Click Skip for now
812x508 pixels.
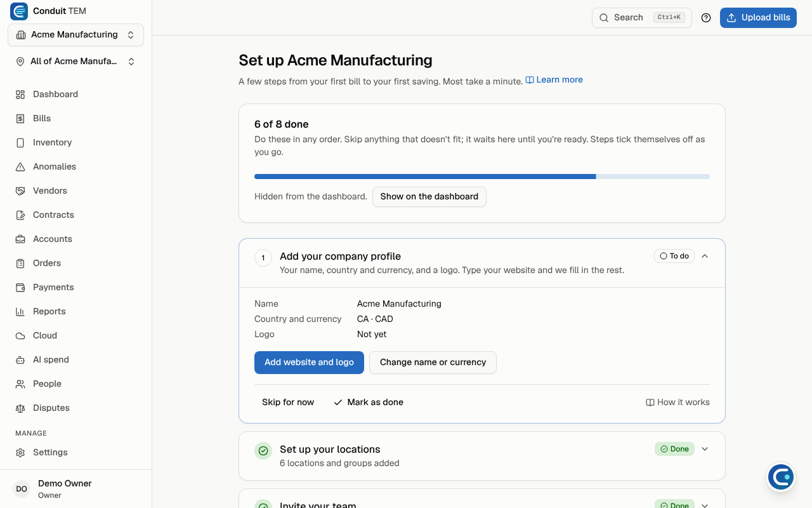pyautogui.click(x=288, y=403)
